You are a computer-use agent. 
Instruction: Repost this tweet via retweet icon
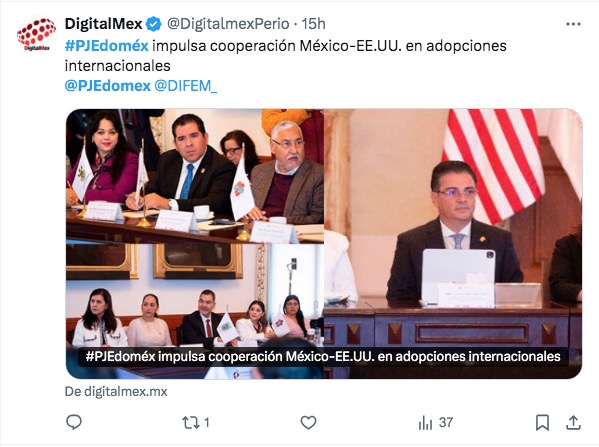point(191,423)
